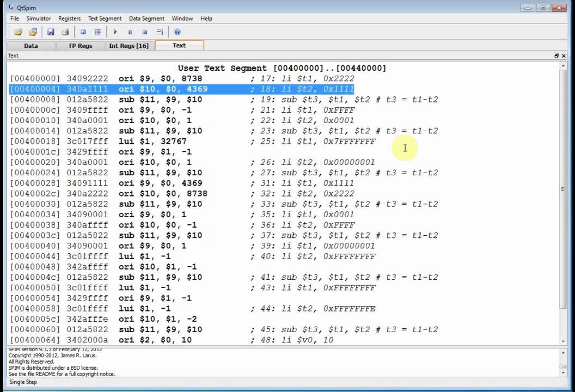Click the line at address [00400010]
575x392 pixels.
click(x=182, y=121)
